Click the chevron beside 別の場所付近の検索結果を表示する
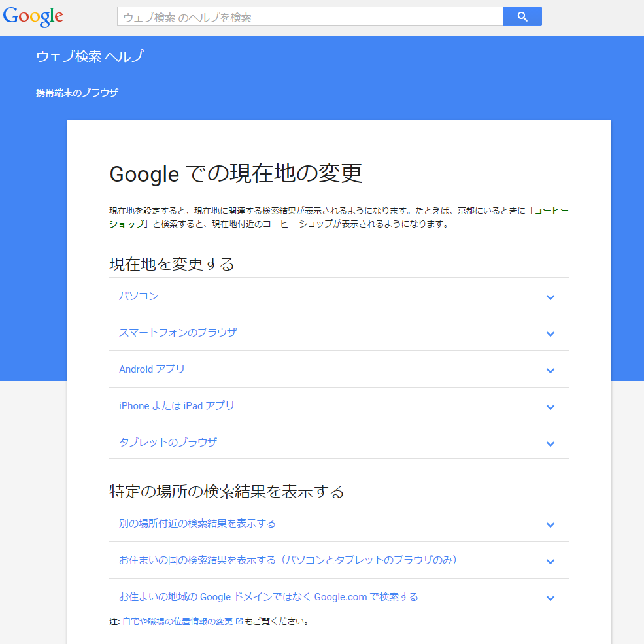Screen dimensions: 644x644 click(x=551, y=525)
